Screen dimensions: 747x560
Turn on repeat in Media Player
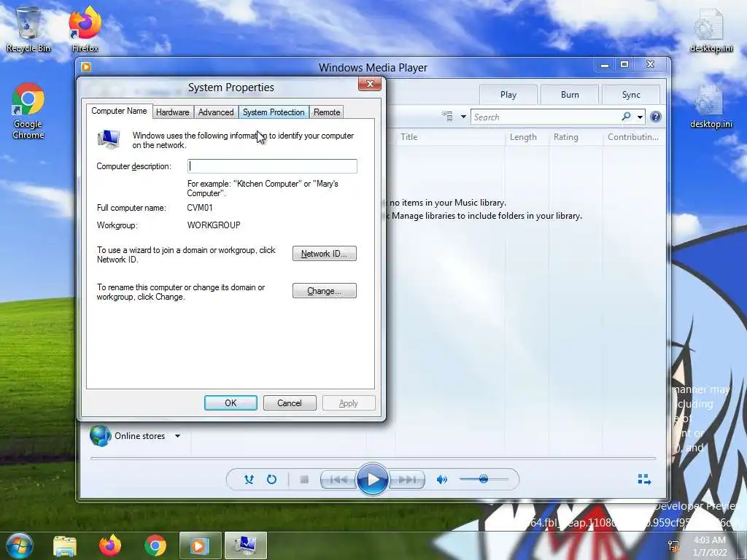coord(271,479)
